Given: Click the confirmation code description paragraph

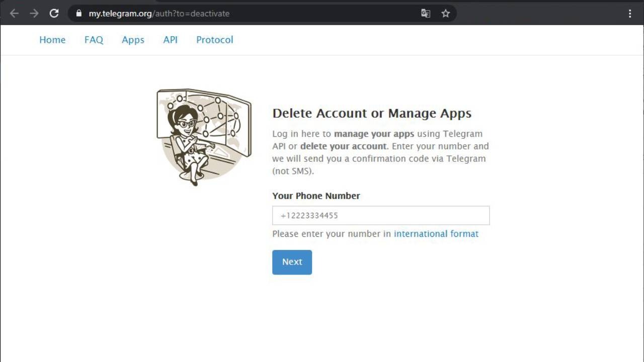Looking at the screenshot, I should (380, 152).
